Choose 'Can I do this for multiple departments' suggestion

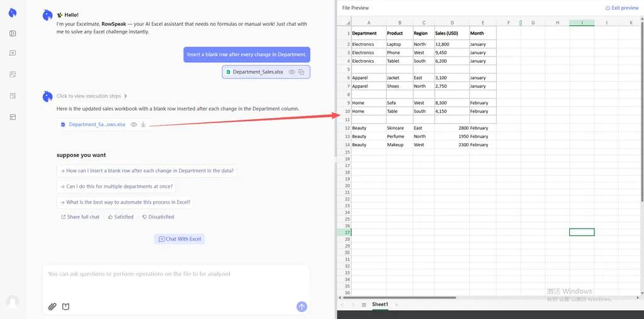point(116,187)
